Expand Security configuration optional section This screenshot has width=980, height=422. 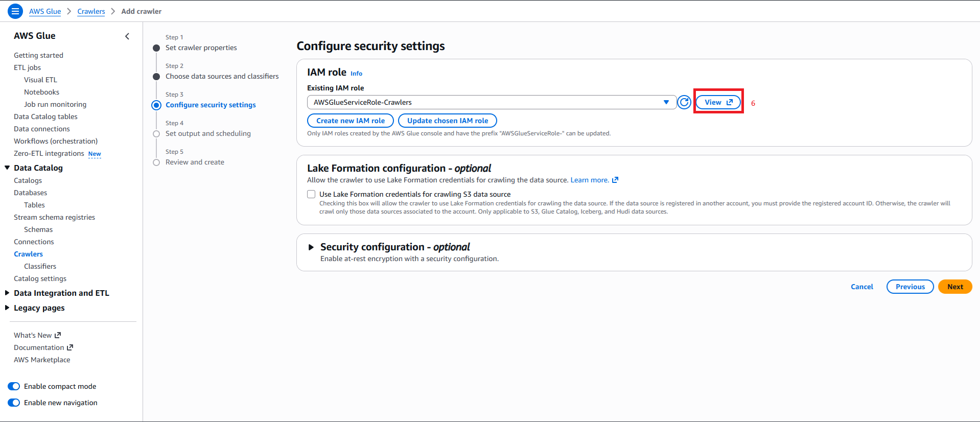[311, 247]
